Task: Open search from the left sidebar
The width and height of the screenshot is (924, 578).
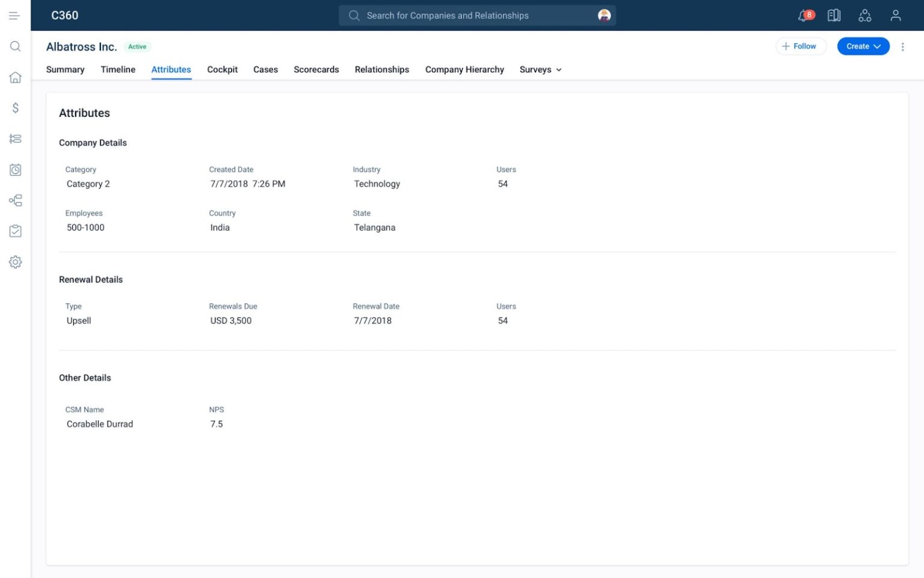Action: click(x=15, y=46)
